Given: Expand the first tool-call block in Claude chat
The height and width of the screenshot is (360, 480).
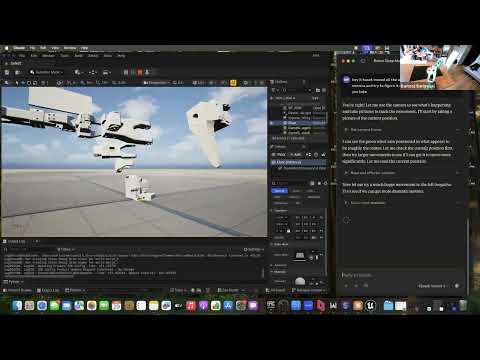Looking at the screenshot, I should coord(401,130).
